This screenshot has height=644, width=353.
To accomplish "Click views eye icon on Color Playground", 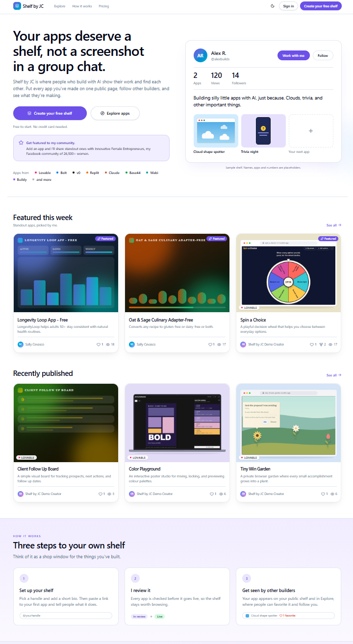I will click(x=221, y=494).
